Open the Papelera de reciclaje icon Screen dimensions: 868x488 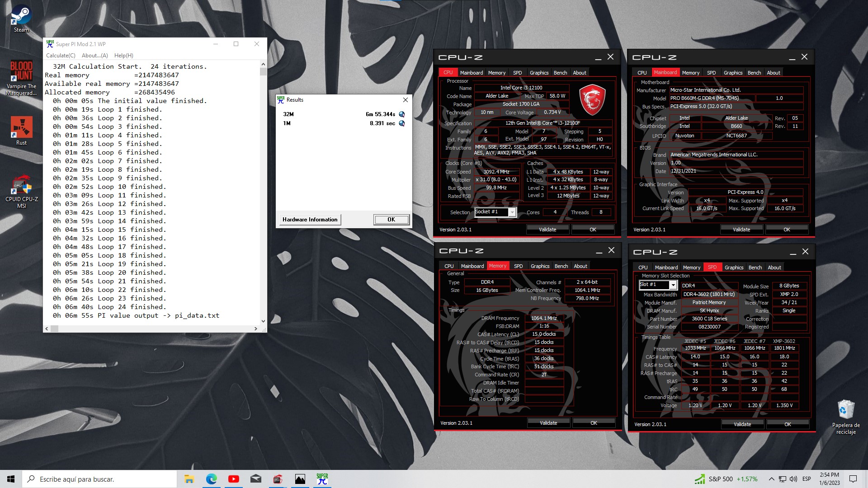coord(846,417)
